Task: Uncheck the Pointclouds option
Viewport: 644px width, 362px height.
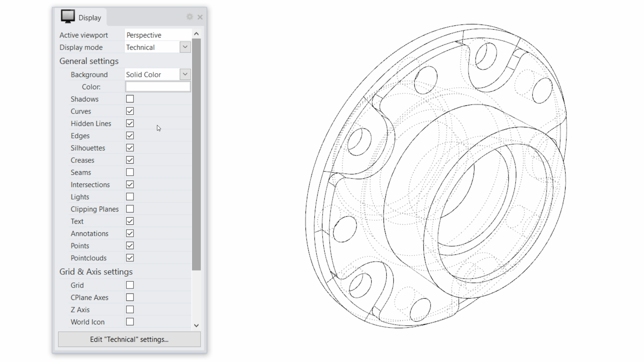Action: [x=130, y=258]
